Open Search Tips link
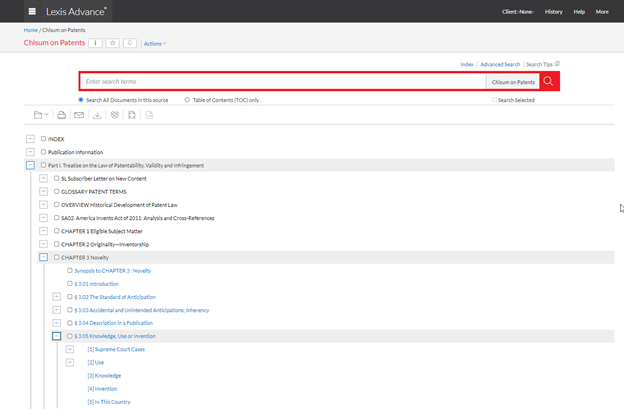624x409 pixels. [x=539, y=64]
